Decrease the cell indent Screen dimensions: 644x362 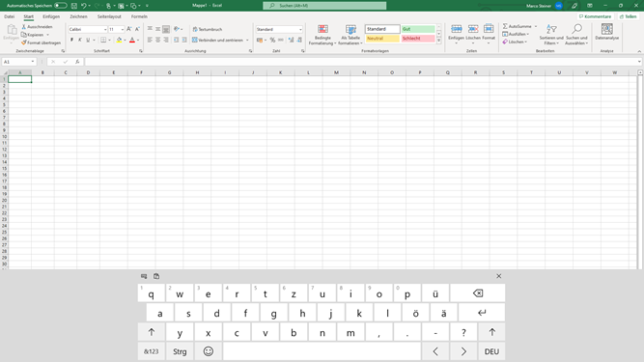(176, 40)
